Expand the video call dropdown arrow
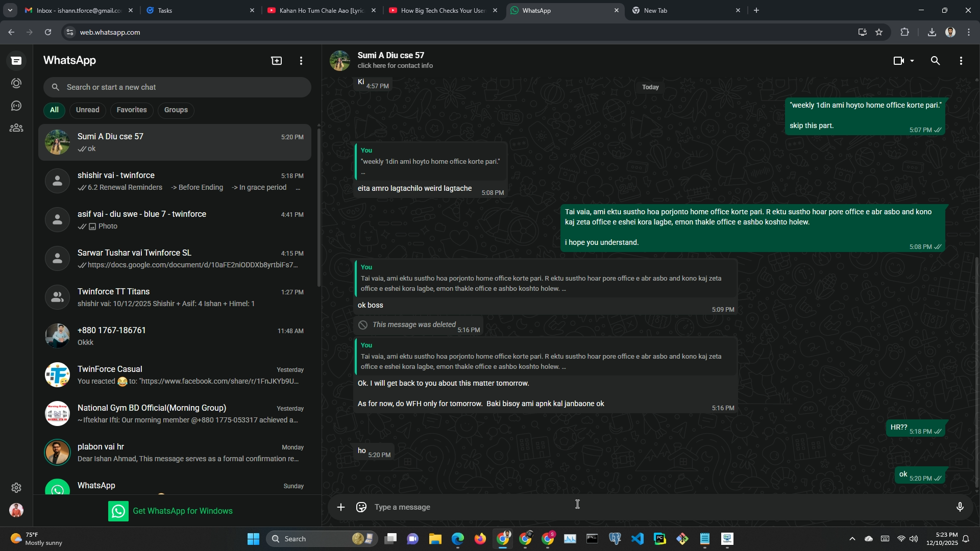The image size is (980, 551). pos(912,61)
